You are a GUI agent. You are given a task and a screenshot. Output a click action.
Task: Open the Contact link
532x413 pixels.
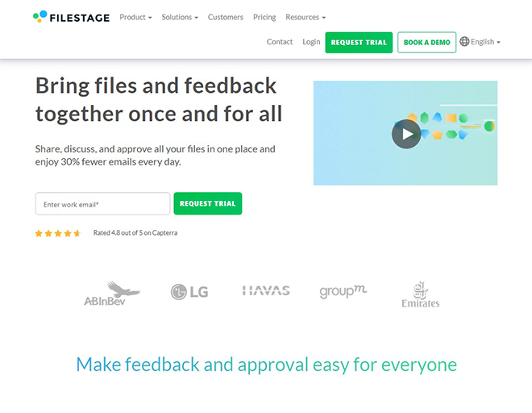(280, 42)
